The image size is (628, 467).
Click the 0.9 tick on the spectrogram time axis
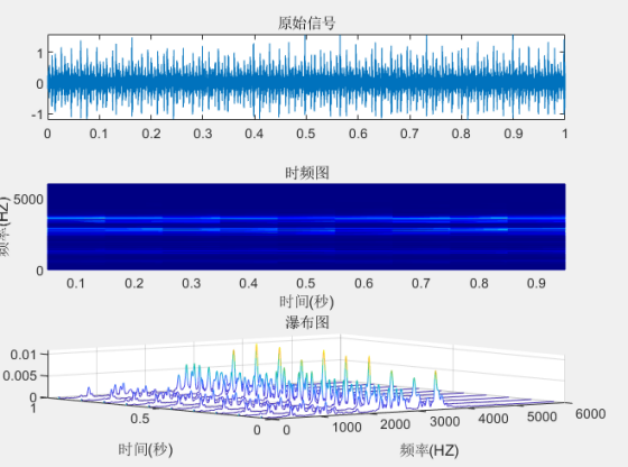(x=541, y=283)
